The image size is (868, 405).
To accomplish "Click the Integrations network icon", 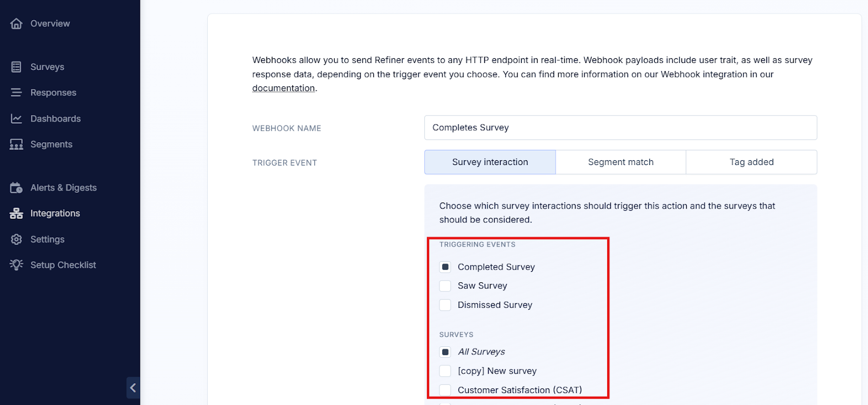I will click(x=16, y=213).
